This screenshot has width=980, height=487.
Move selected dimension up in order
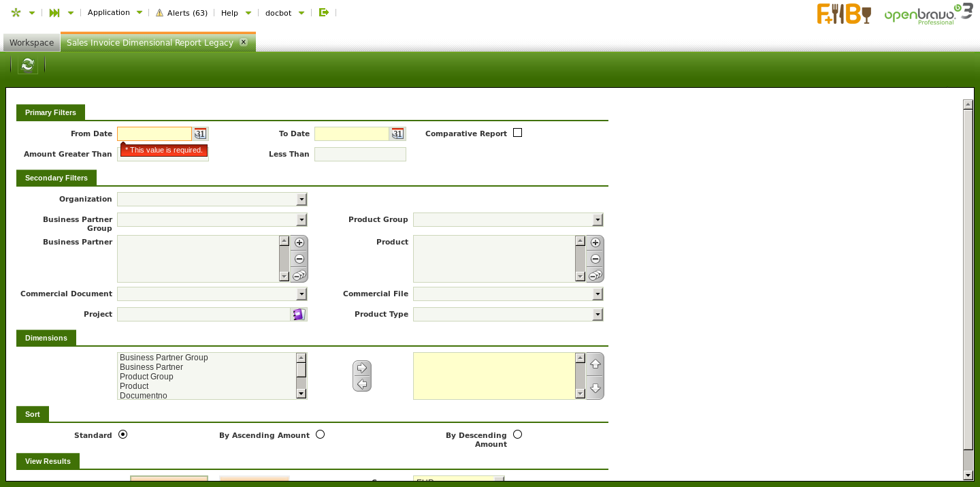595,364
